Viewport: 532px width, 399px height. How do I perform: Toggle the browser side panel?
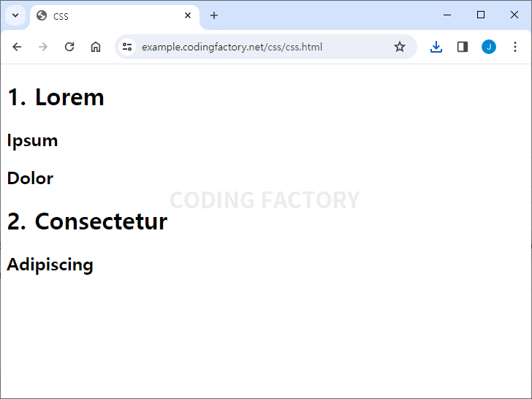(463, 47)
